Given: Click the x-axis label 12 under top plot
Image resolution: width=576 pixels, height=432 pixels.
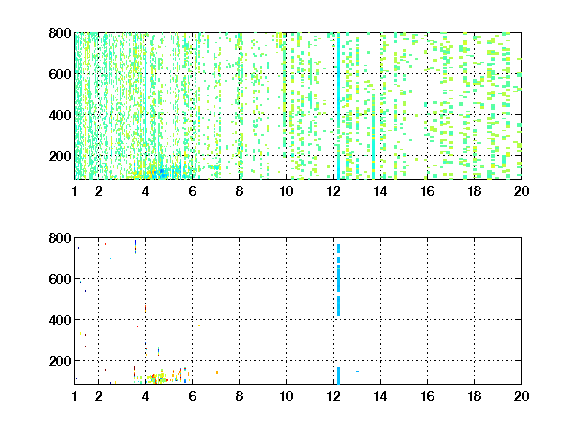Looking at the screenshot, I should [333, 191].
